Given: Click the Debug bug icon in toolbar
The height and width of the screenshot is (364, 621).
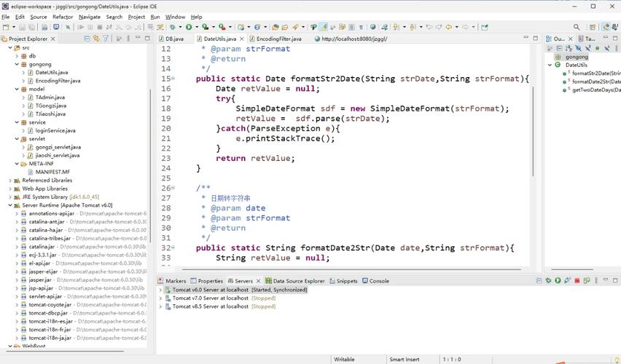Looking at the screenshot, I should [x=173, y=27].
